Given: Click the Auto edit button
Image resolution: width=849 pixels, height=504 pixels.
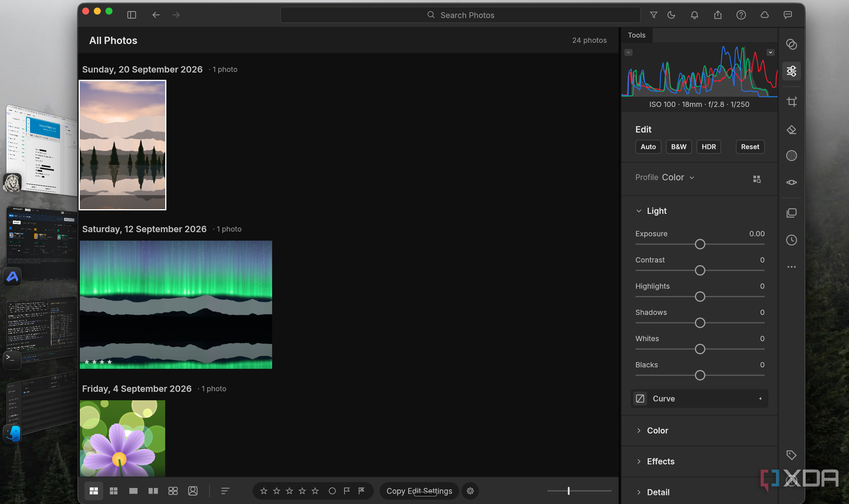Looking at the screenshot, I should (x=648, y=147).
